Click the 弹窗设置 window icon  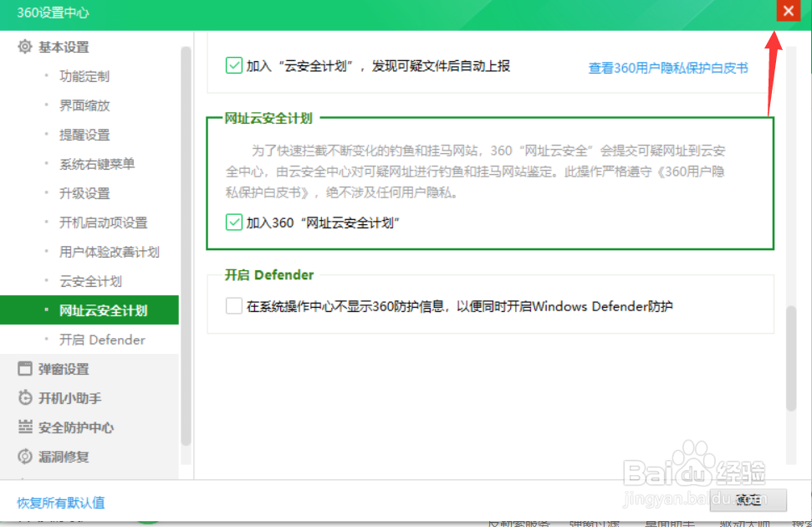(24, 368)
